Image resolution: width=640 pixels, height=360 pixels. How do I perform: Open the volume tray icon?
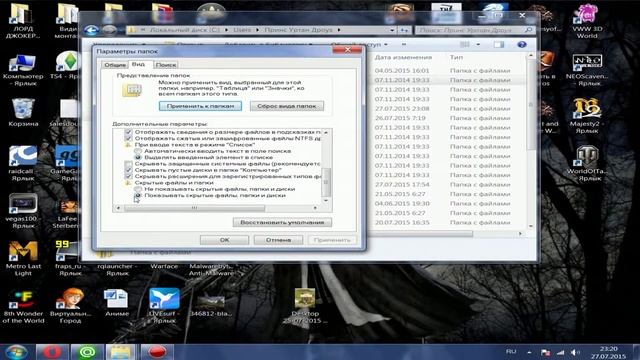575,352
